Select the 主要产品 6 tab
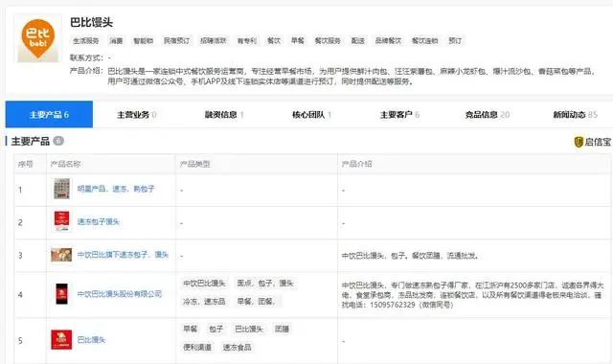The image size is (613, 364). [x=49, y=115]
